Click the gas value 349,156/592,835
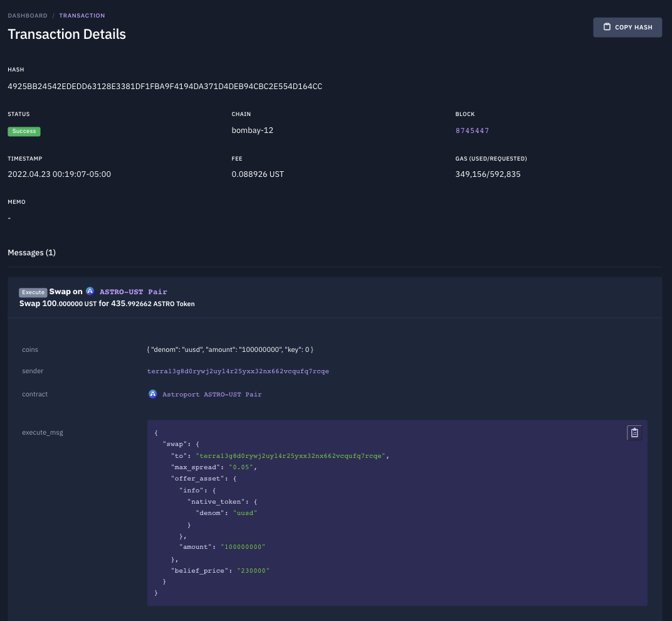The image size is (672, 621). (x=488, y=174)
